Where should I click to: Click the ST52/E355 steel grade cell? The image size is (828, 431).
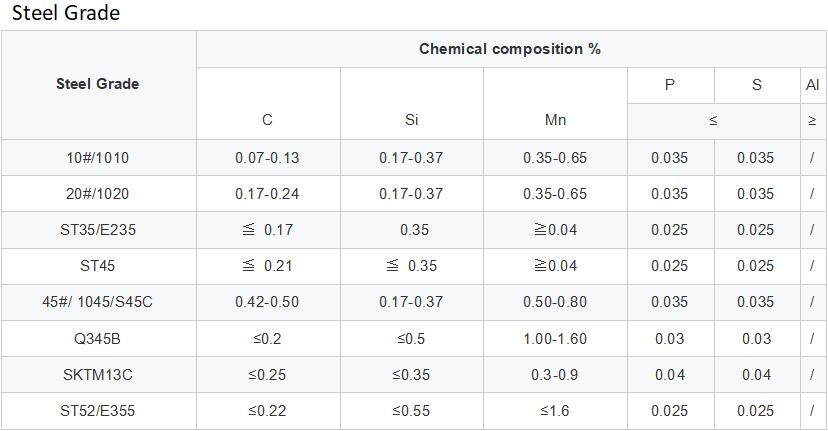[x=98, y=411]
